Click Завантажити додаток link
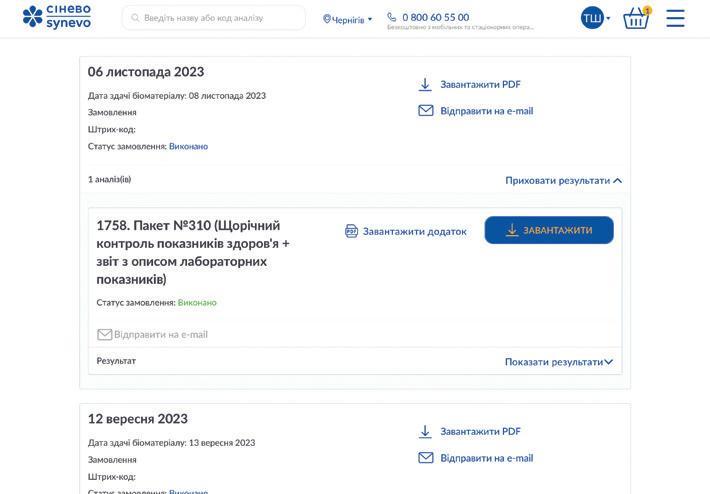The height and width of the screenshot is (494, 710). [x=414, y=231]
